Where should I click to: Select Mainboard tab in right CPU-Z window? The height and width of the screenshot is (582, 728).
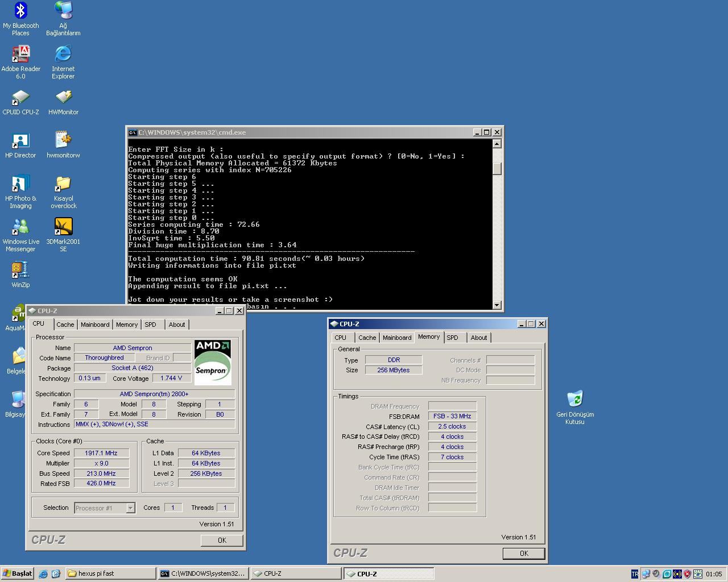(397, 338)
